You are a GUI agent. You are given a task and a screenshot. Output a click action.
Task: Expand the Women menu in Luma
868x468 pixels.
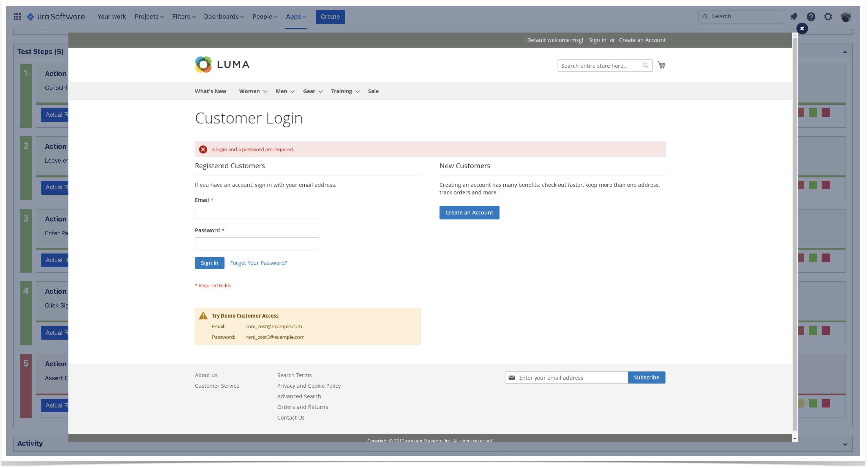coord(253,91)
